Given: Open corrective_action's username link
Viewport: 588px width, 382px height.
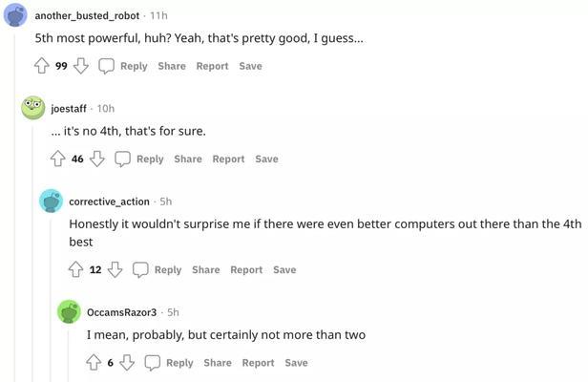Looking at the screenshot, I should click(x=109, y=202).
